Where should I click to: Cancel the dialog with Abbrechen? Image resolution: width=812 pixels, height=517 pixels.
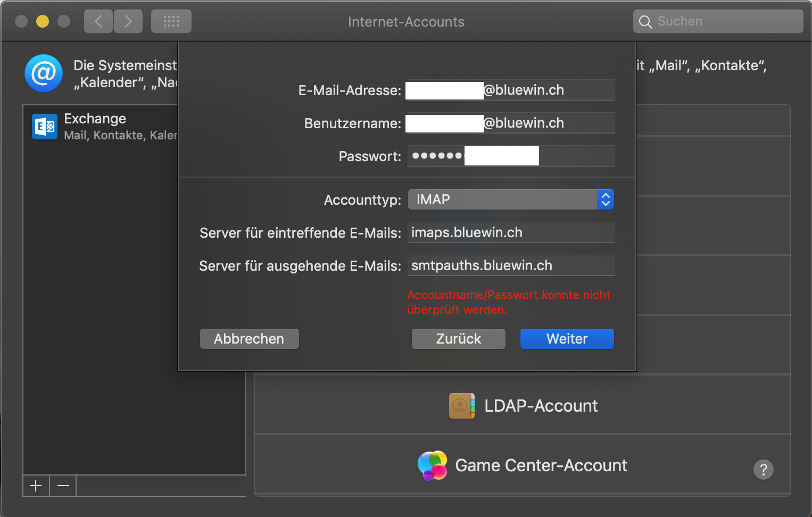point(249,339)
